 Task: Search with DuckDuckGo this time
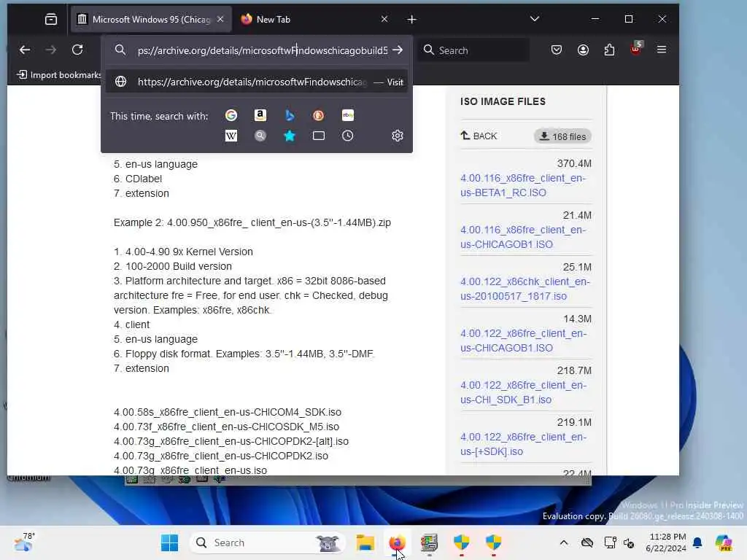pyautogui.click(x=318, y=115)
